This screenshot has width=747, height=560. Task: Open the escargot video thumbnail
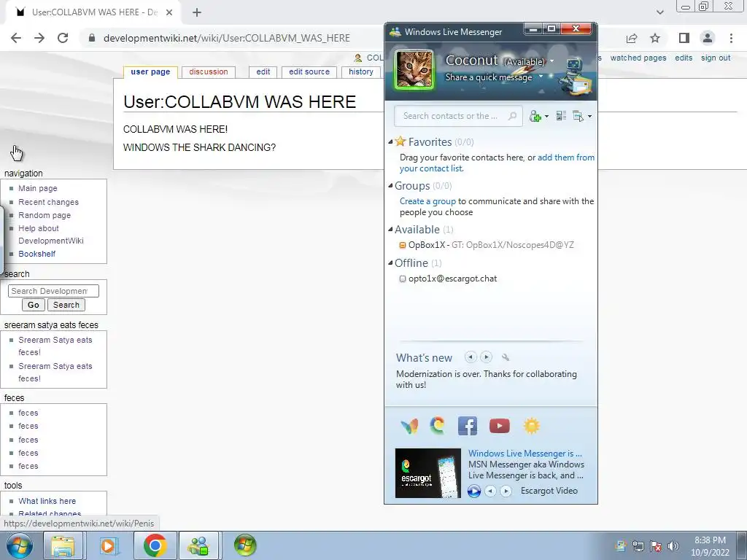tap(427, 472)
